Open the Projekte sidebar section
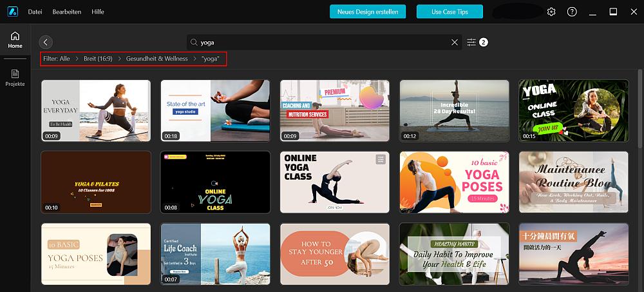The height and width of the screenshot is (292, 644). (x=15, y=78)
